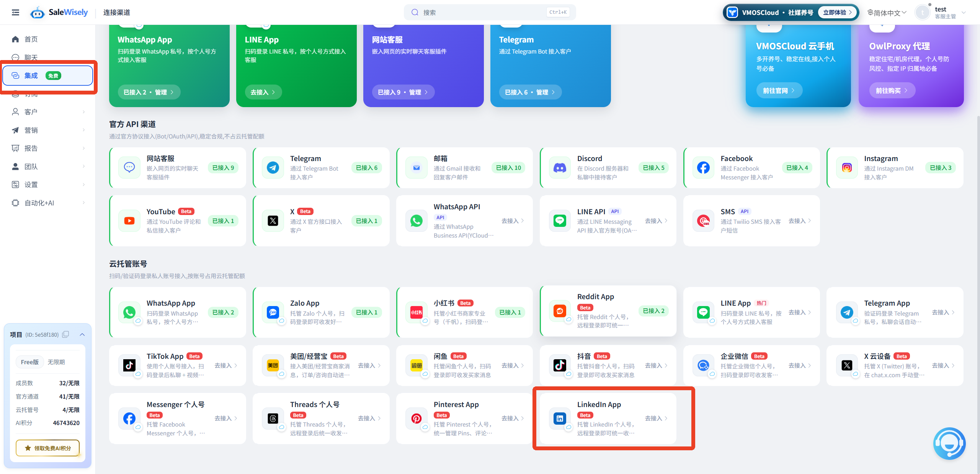Click the 邮箱 Gmail icon

pyautogui.click(x=416, y=168)
